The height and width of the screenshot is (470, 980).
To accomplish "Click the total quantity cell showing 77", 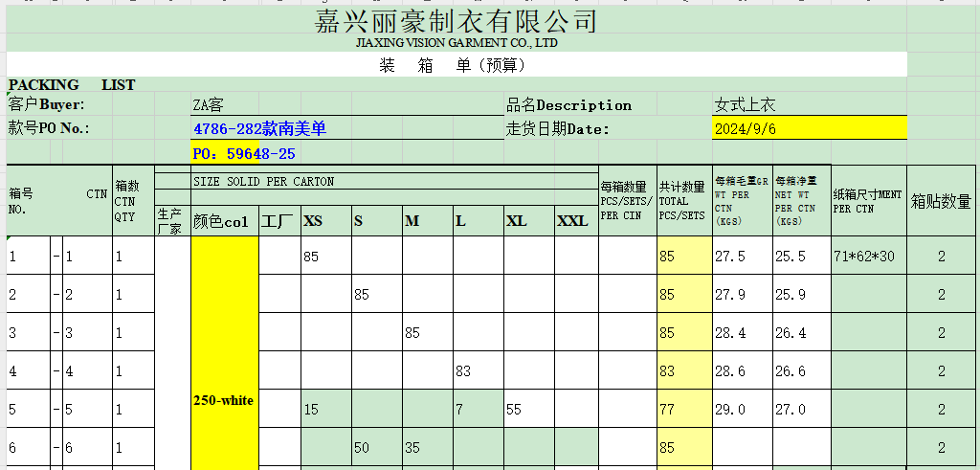I will pos(667,410).
